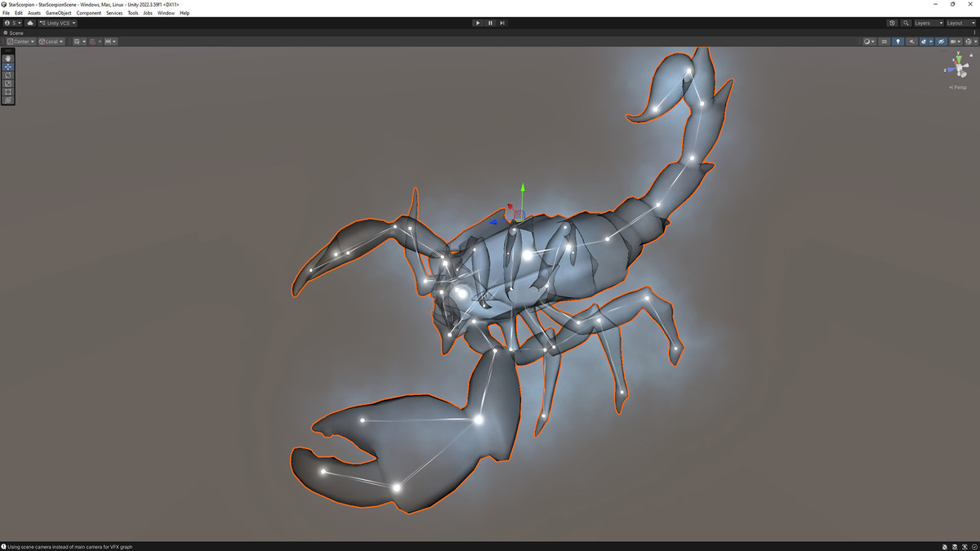Screen dimensions: 980x551
Task: Open the GameObject menu
Action: (58, 13)
